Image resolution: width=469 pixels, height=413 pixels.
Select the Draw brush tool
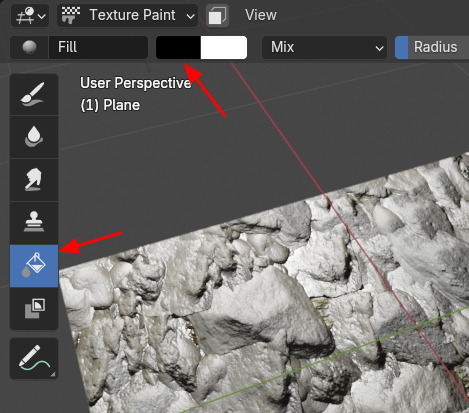(34, 95)
